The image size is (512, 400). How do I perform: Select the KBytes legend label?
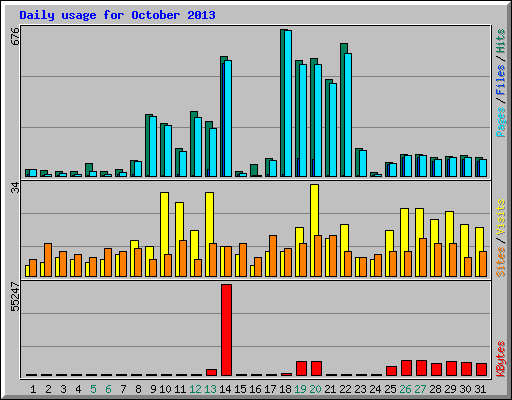(500, 359)
